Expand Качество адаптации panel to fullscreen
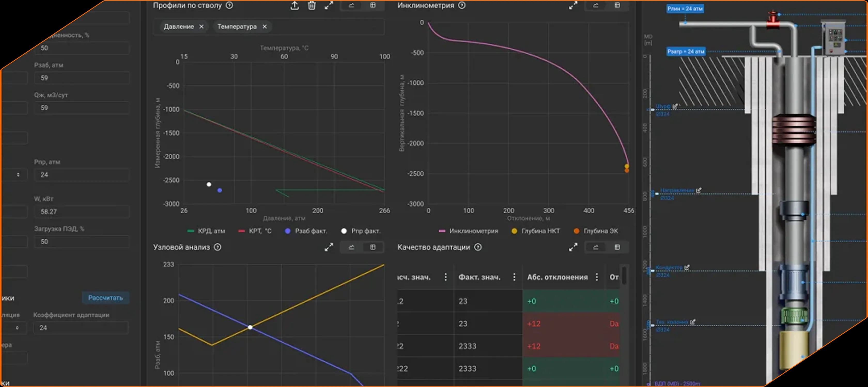Screen dimensions: 868x387 click(x=573, y=247)
